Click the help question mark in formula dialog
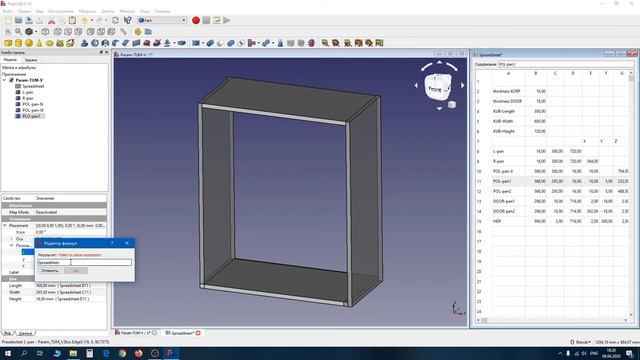640x360 pixels. point(112,243)
